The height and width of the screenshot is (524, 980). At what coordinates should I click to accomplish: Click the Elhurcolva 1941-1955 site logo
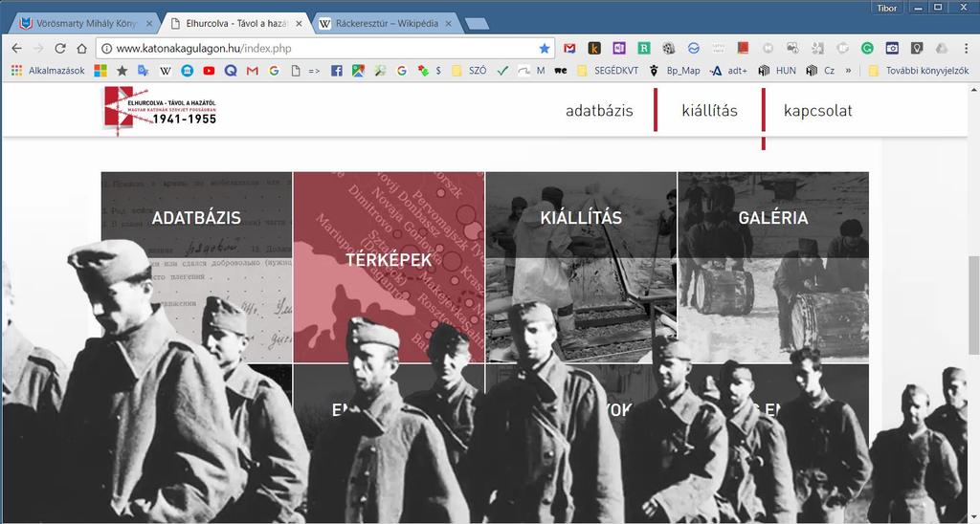click(161, 110)
